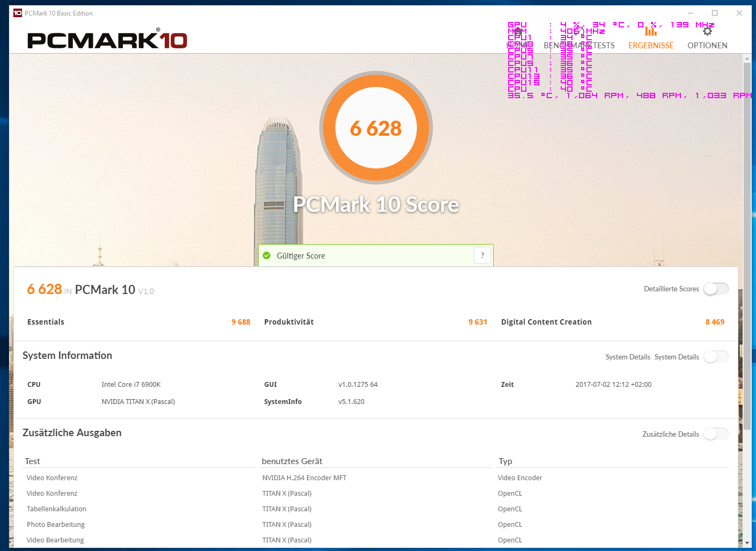The height and width of the screenshot is (551, 756).
Task: Toggle the Detaillierte Scores switch
Action: tap(716, 289)
